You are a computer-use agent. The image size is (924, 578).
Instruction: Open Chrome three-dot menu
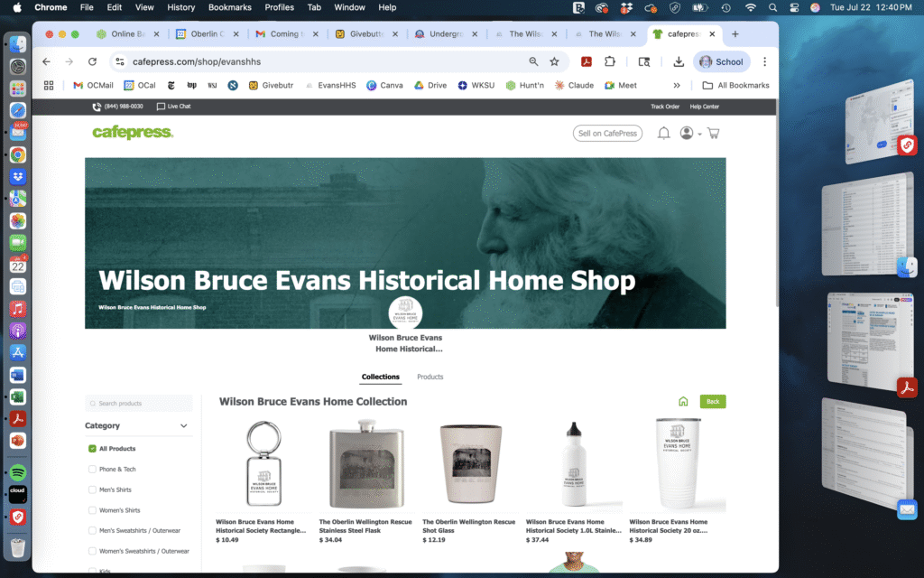coord(764,62)
